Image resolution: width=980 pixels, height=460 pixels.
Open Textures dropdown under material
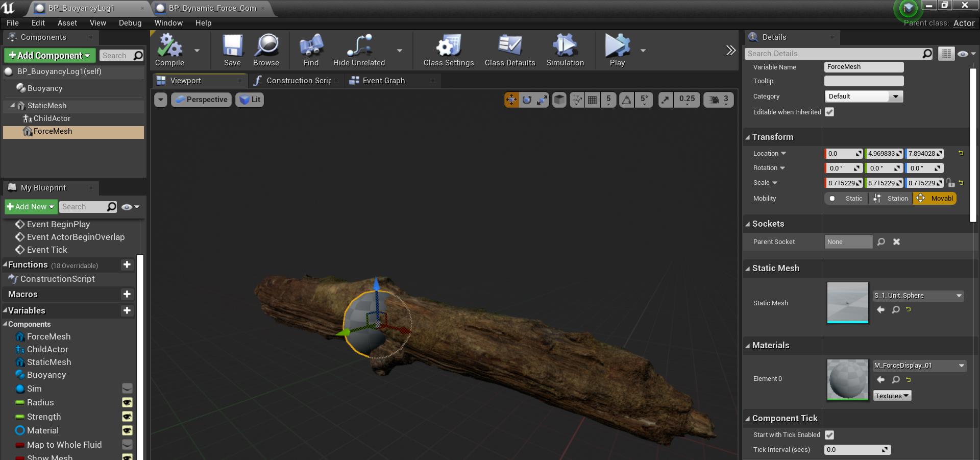(x=892, y=396)
